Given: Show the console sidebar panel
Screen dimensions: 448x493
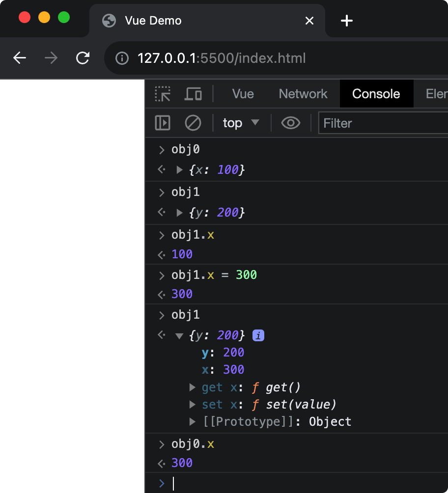Looking at the screenshot, I should (x=163, y=123).
